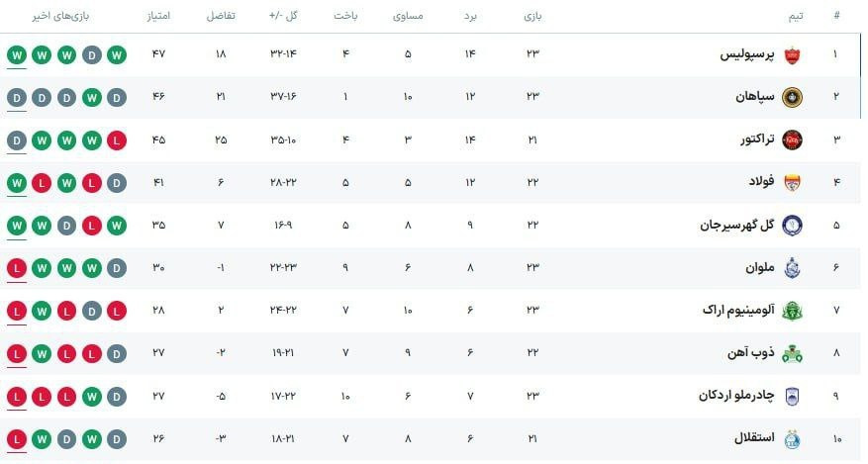Click the grey D badge in Foolad's form
This screenshot has width=868, height=464.
pyautogui.click(x=118, y=182)
